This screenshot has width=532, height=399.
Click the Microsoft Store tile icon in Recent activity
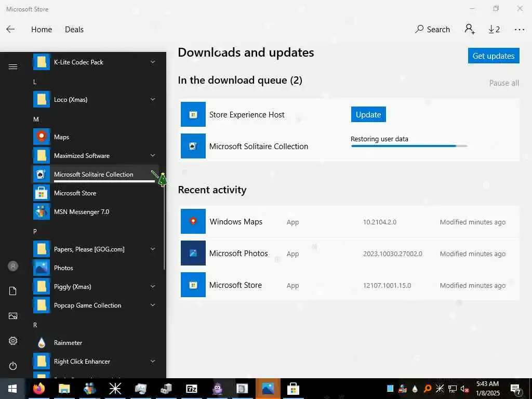tap(193, 285)
